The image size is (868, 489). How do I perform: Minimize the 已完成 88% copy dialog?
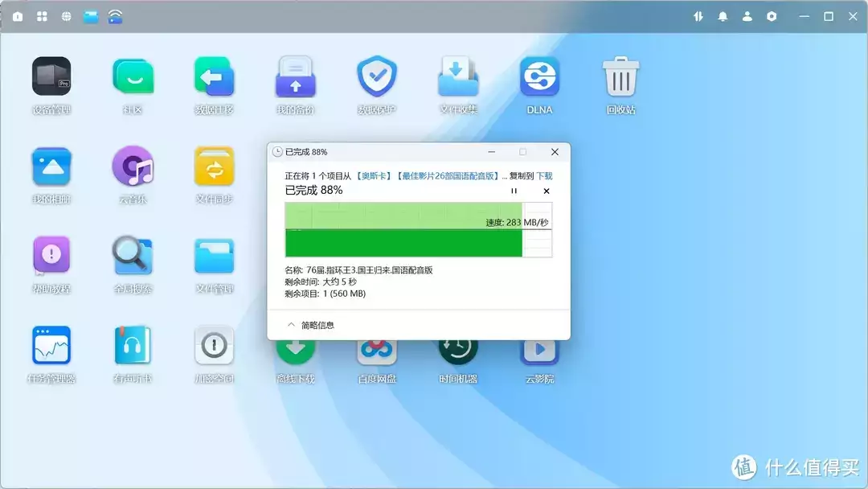(492, 152)
